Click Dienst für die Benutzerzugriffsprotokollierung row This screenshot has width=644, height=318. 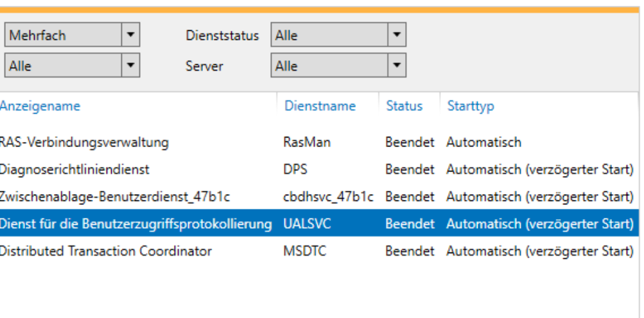(x=136, y=224)
